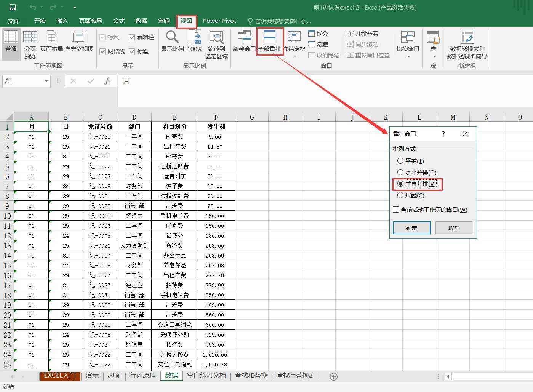Click Arrange All (全部重排)
Viewport: 533px width, 392px height.
[269, 41]
